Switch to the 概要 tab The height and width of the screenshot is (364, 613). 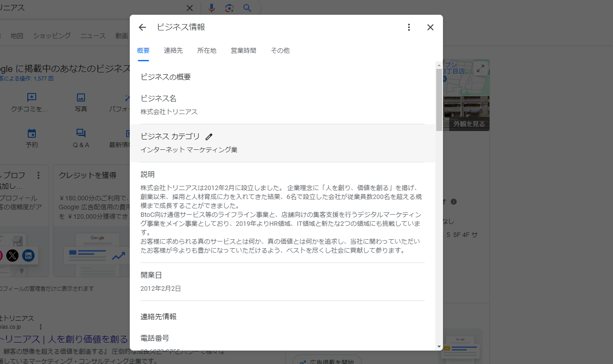143,51
